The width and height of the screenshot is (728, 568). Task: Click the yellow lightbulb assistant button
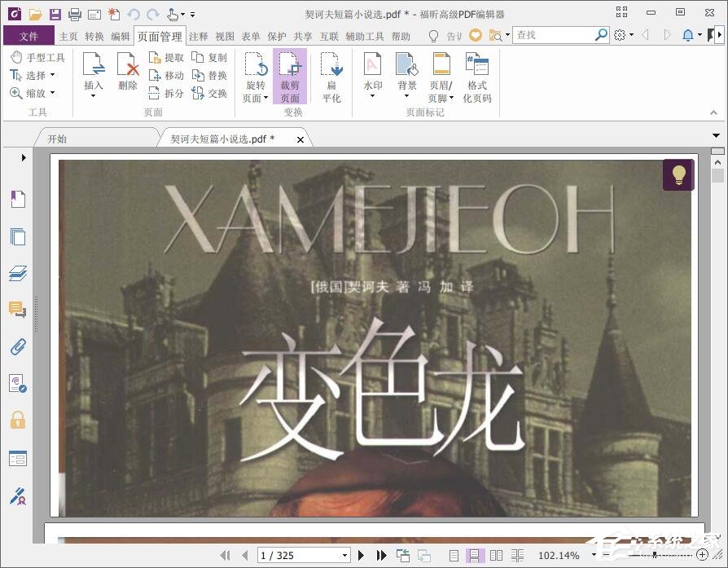pyautogui.click(x=678, y=174)
